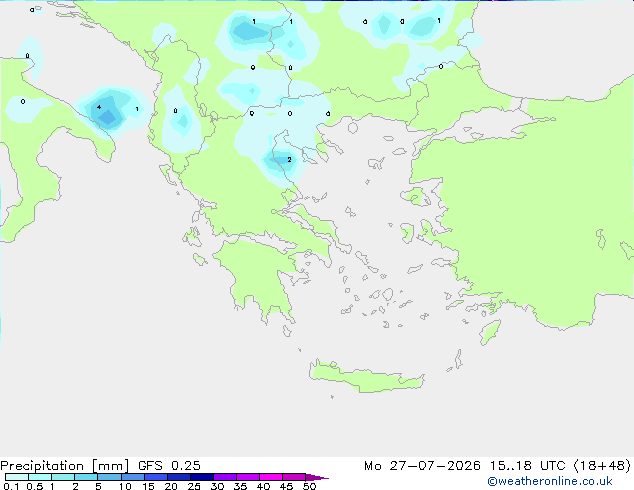The width and height of the screenshot is (634, 490).
Task: Pick the 5–10 mm legend color swatch
Action: click(x=109, y=477)
